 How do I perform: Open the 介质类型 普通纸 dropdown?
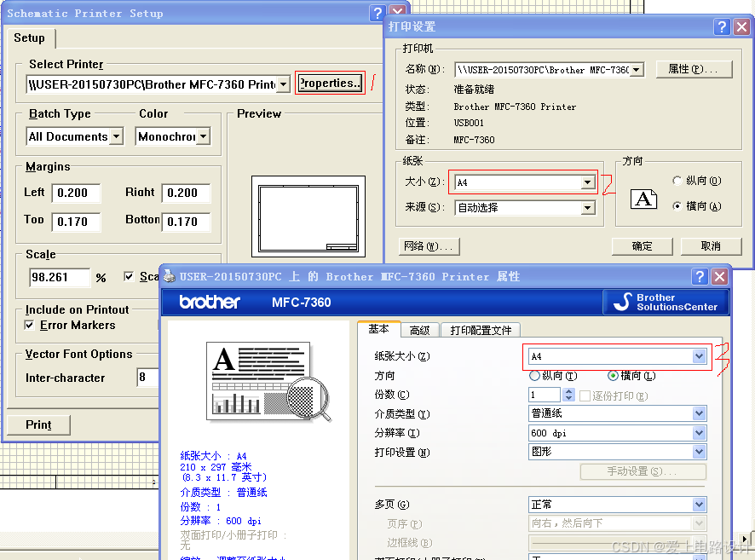coord(699,413)
